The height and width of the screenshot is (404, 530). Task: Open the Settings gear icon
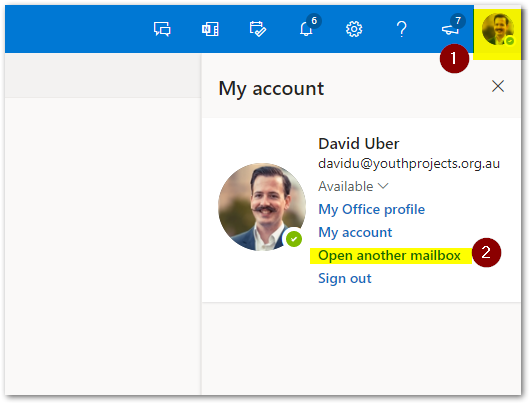click(x=354, y=29)
